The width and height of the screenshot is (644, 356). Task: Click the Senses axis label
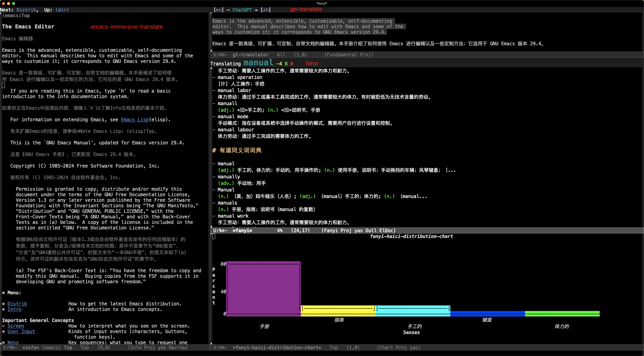(411, 332)
